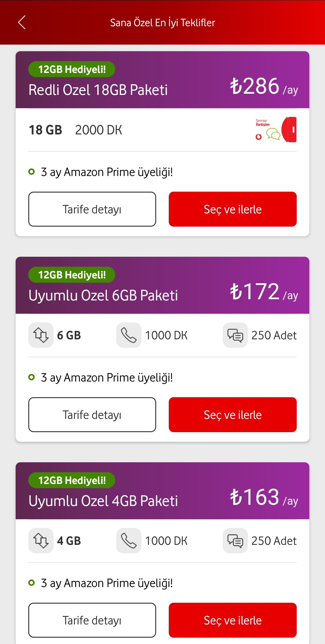Open Tarife detayı for Redli Ozel 18GB
The width and height of the screenshot is (325, 644).
tap(92, 209)
